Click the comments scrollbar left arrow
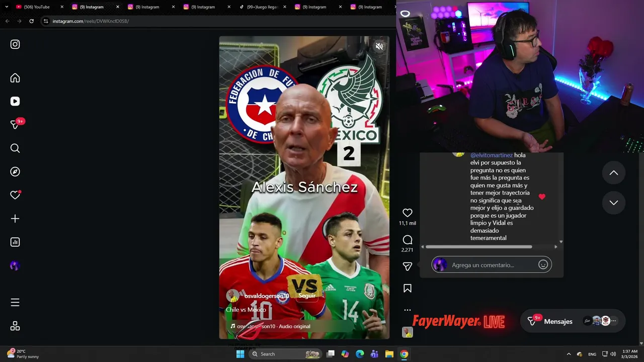The height and width of the screenshot is (362, 644). (423, 247)
